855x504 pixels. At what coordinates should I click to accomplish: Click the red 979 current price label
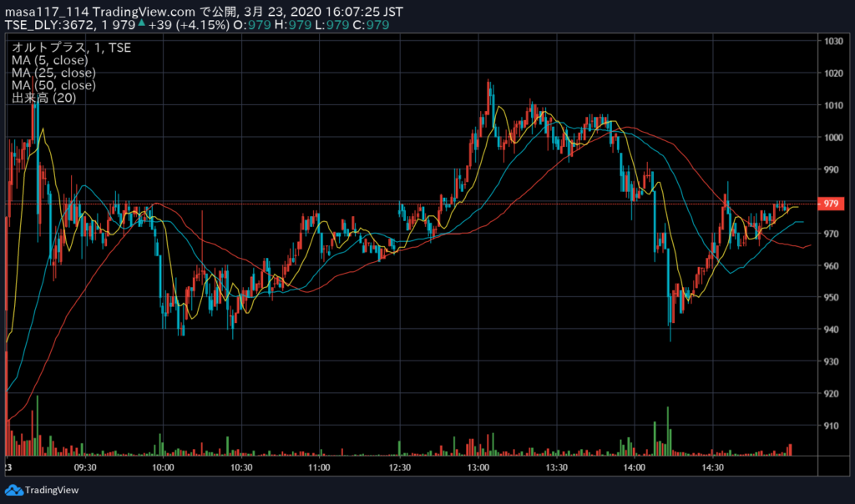pyautogui.click(x=831, y=204)
